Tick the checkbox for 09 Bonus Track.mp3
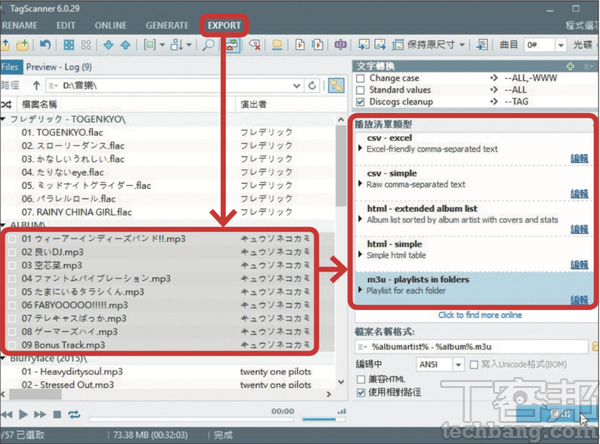This screenshot has width=600, height=444. coord(12,345)
